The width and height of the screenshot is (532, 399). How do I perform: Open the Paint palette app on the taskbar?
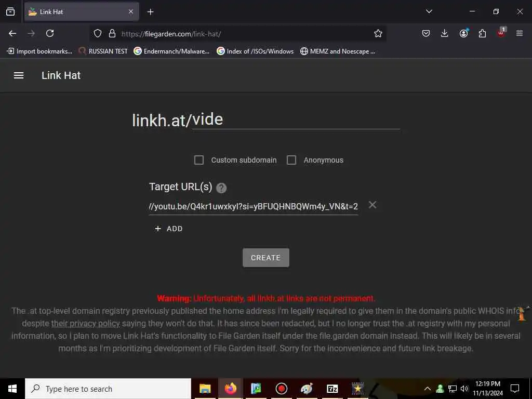click(307, 389)
